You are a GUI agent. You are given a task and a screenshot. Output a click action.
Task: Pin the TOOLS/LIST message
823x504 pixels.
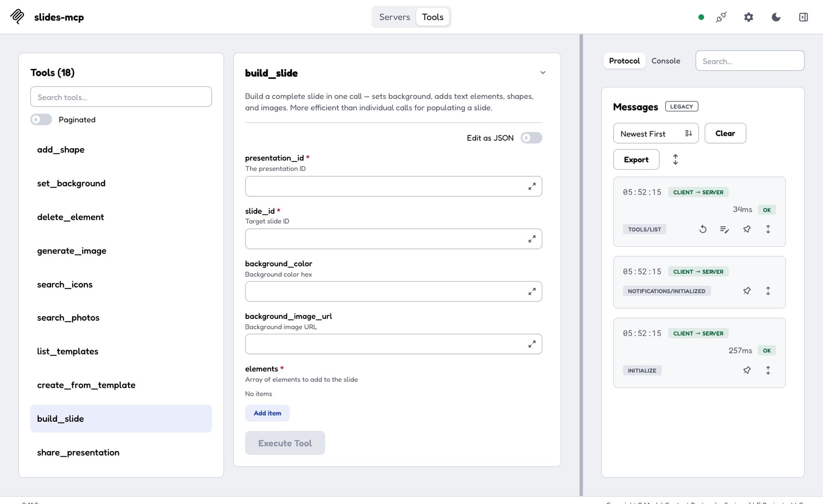(x=747, y=229)
